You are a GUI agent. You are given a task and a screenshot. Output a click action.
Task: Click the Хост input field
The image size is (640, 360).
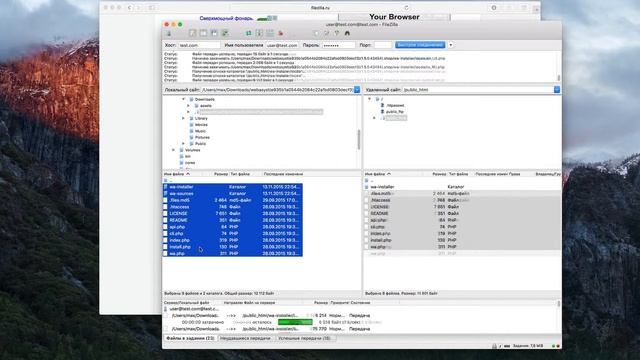[199, 45]
